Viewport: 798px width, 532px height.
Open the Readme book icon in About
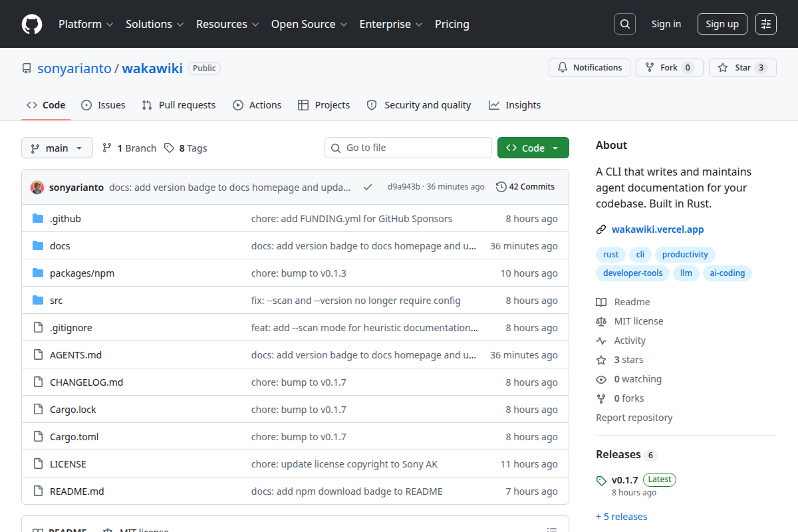(x=601, y=302)
